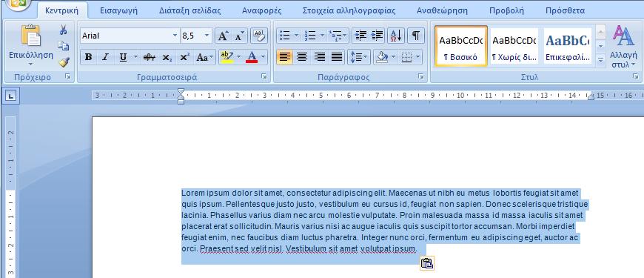The height and width of the screenshot is (278, 644).
Task: Apply red font color
Action: click(x=252, y=58)
